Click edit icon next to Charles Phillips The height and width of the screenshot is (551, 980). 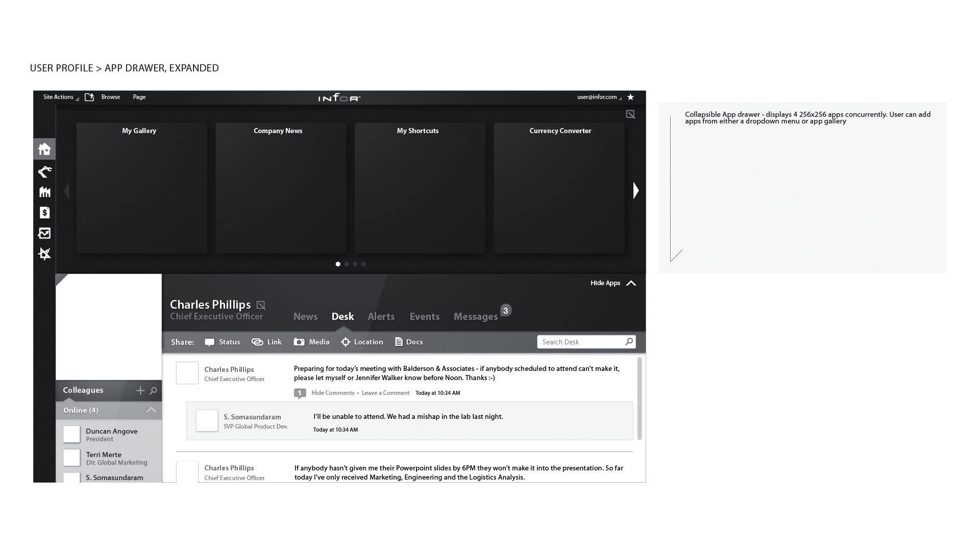(x=261, y=305)
